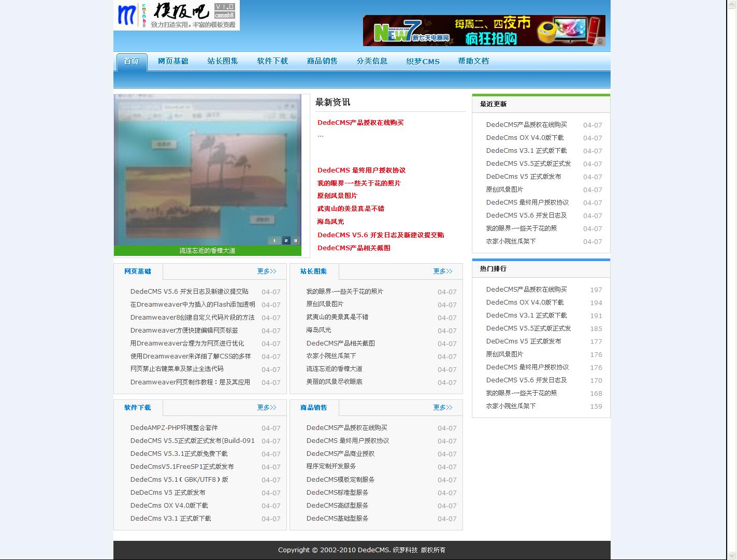This screenshot has width=737, height=560.
Task: Open DedeCMS V5.5正式版正式发布(Build-091 in 软件下载
Action: pos(193,441)
